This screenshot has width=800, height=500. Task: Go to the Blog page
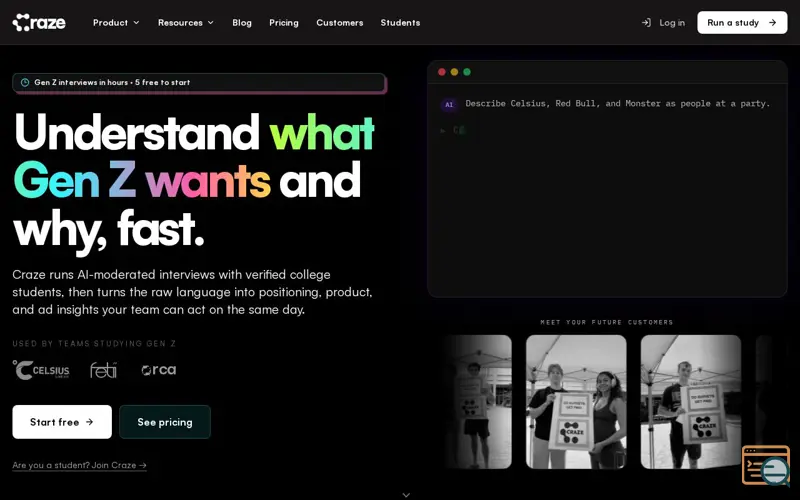point(242,22)
